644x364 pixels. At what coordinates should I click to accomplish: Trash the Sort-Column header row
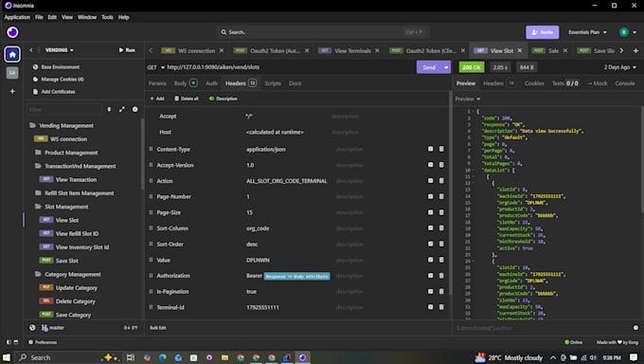(x=441, y=227)
